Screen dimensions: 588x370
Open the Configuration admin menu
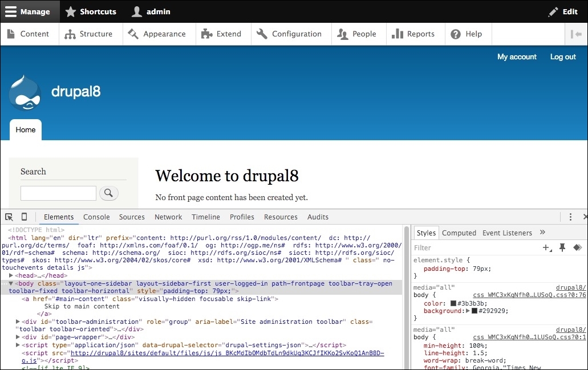[x=291, y=34]
